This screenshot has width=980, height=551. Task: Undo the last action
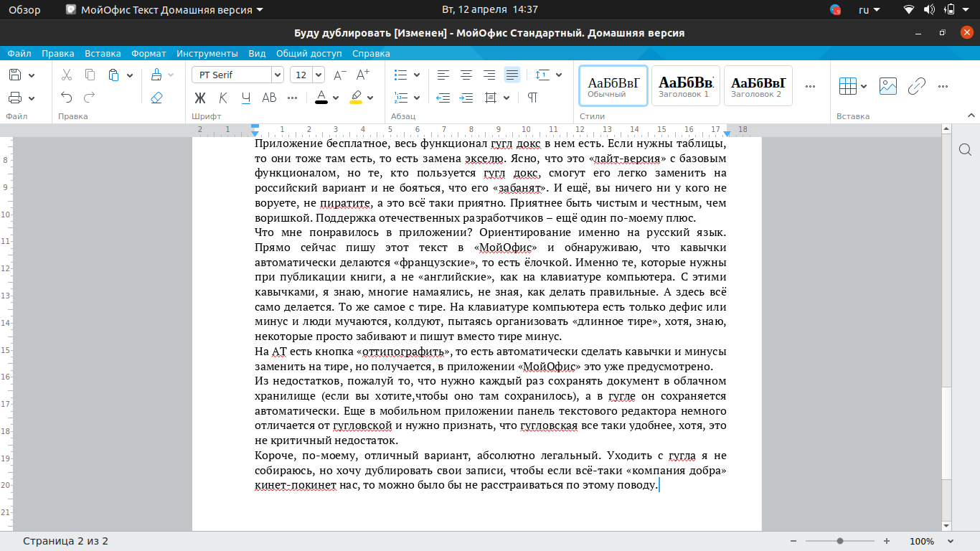click(67, 98)
